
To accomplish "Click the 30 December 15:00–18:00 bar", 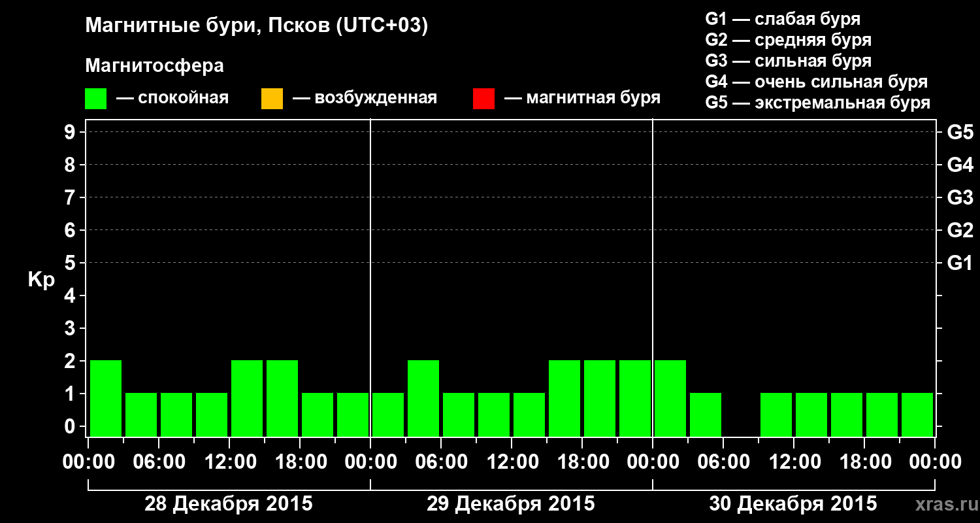I will coord(847,414).
